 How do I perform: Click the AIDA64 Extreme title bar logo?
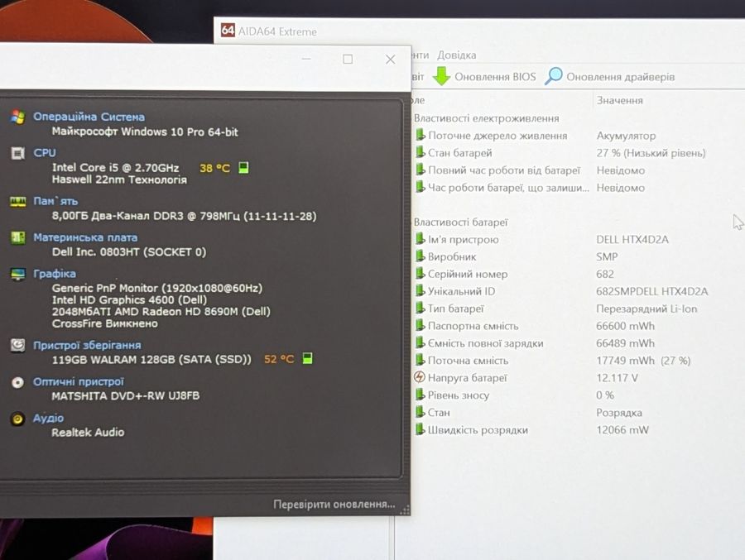point(228,31)
